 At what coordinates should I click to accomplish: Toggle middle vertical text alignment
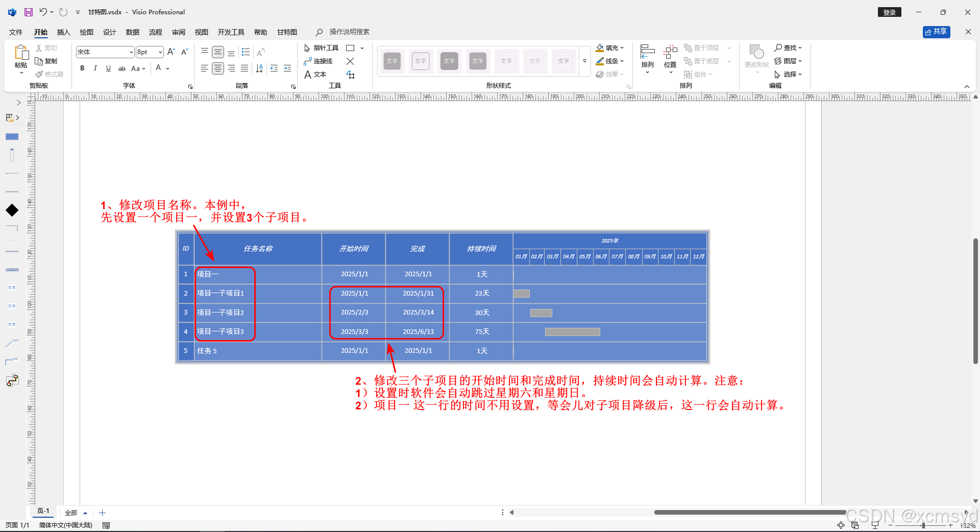click(218, 52)
